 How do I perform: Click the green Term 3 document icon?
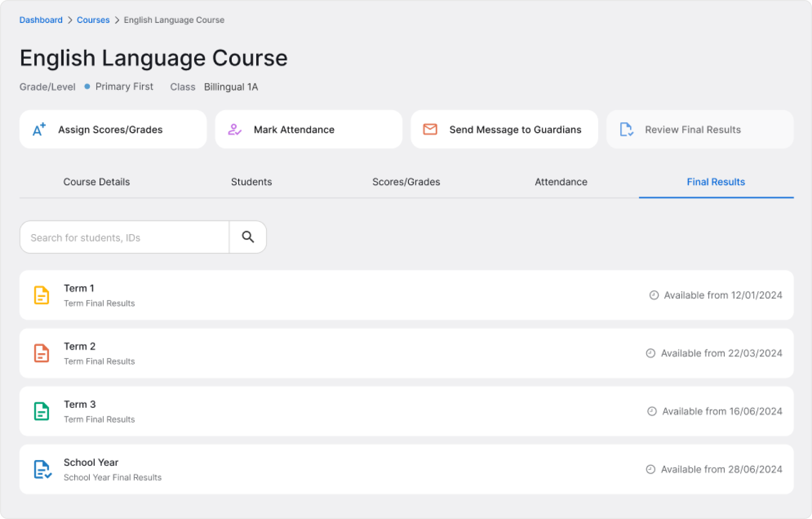coord(41,411)
